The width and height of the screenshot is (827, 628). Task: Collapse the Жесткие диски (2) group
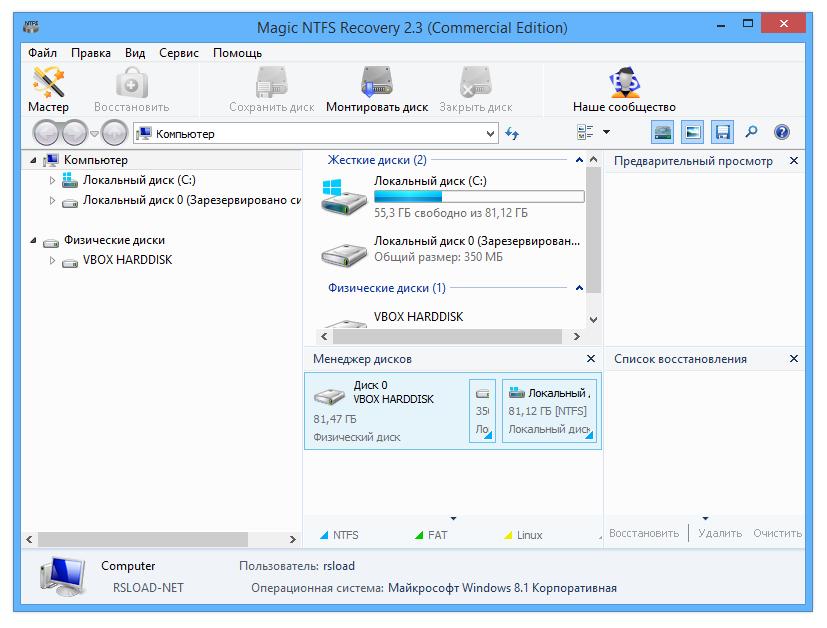coord(579,160)
